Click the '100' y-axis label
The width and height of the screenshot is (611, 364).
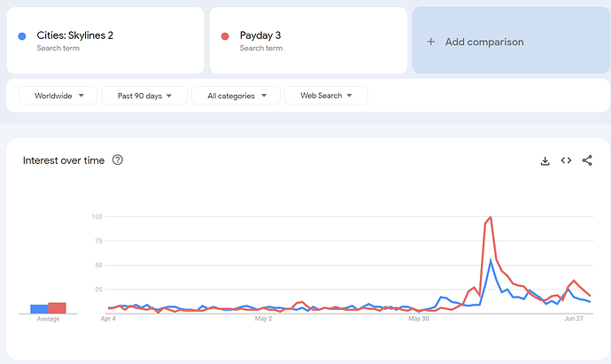[x=97, y=217]
